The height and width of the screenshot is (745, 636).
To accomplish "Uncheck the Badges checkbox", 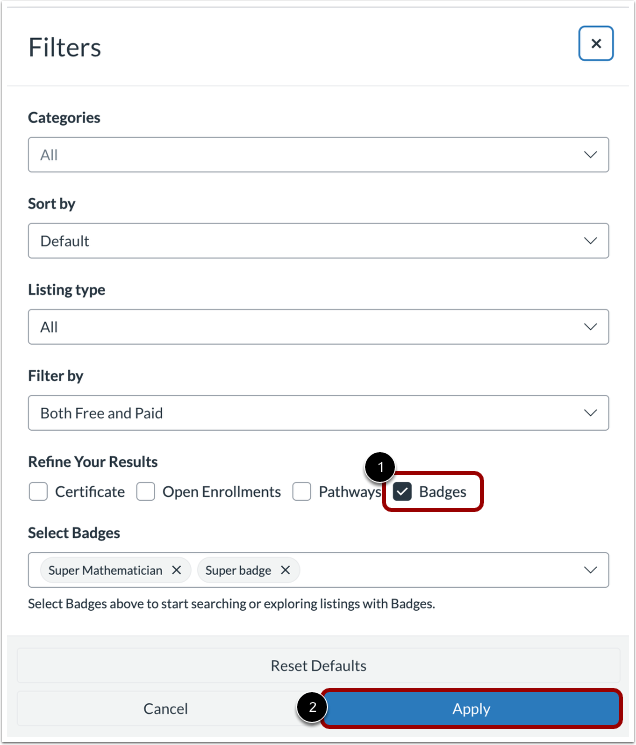I will pyautogui.click(x=402, y=492).
